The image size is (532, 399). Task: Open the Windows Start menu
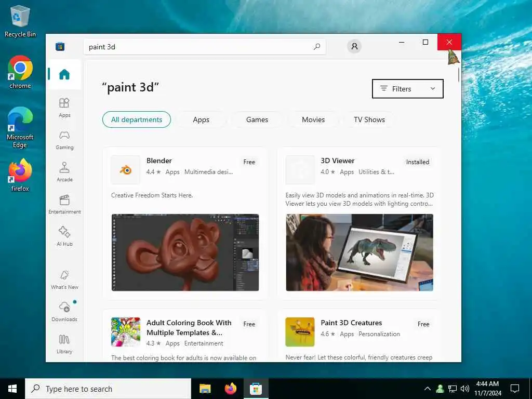(12, 389)
